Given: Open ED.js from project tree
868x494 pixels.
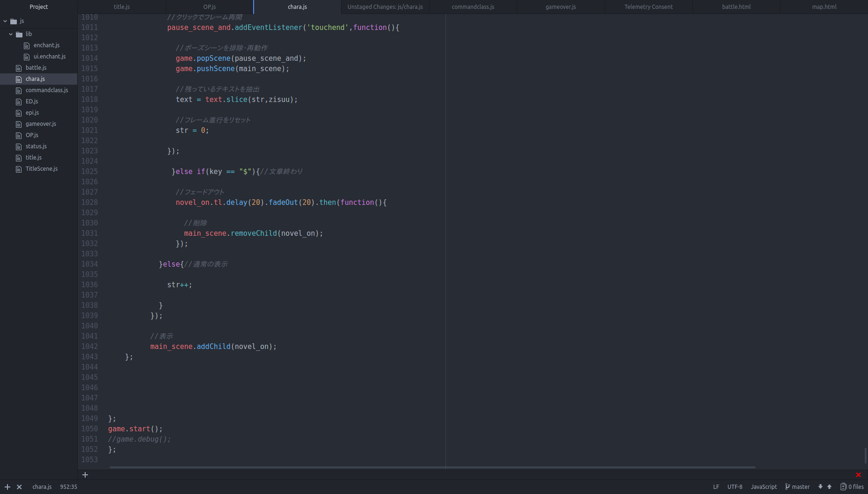Looking at the screenshot, I should 32,102.
